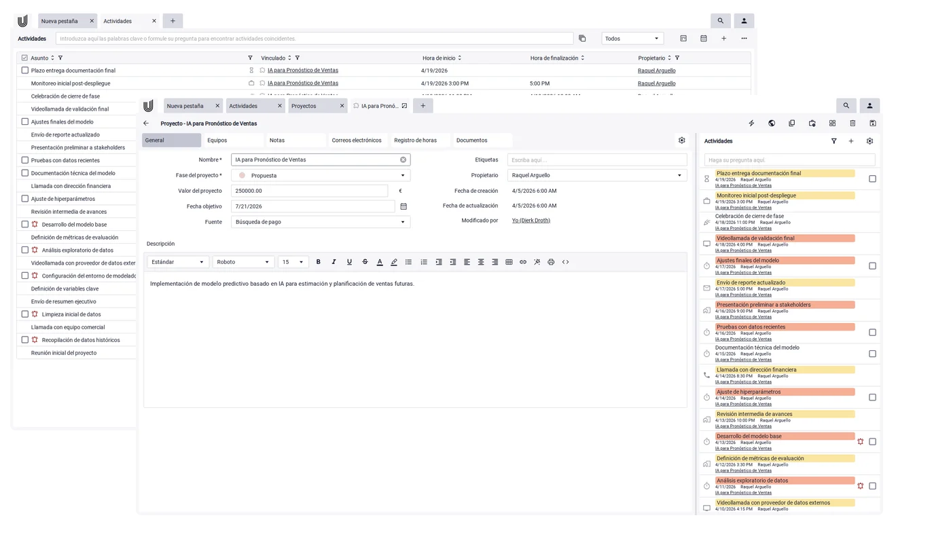Screen dimensions: 951x560
Task: Switch to the Documentos tab
Action: pyautogui.click(x=482, y=141)
